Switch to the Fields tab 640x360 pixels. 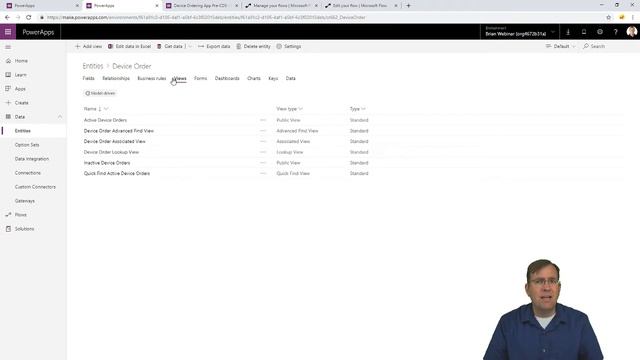coord(89,78)
